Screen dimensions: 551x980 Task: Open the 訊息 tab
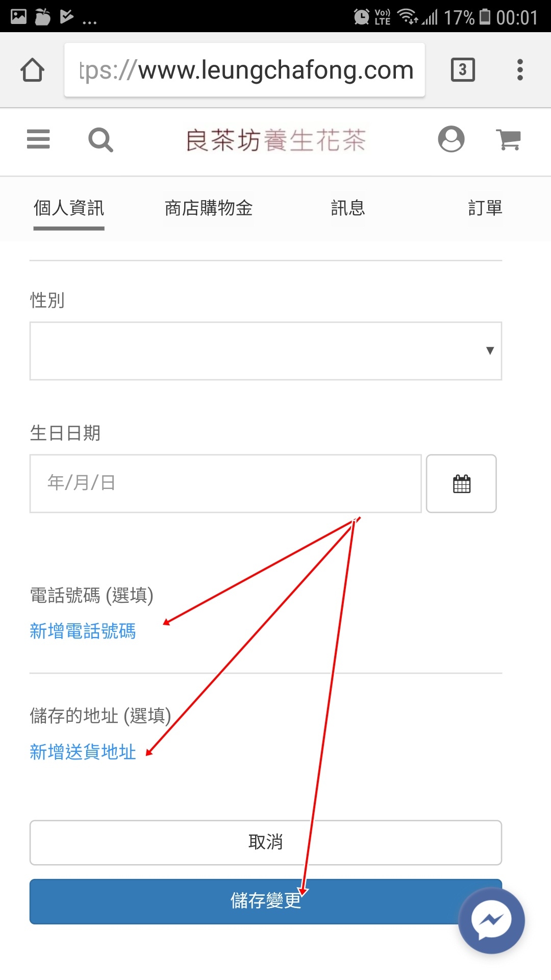(348, 208)
